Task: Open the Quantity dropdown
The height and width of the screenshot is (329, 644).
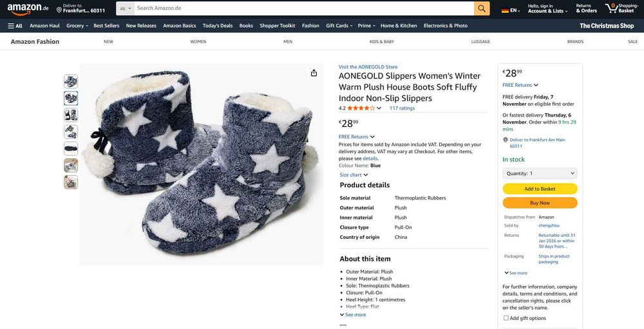Action: [x=540, y=173]
